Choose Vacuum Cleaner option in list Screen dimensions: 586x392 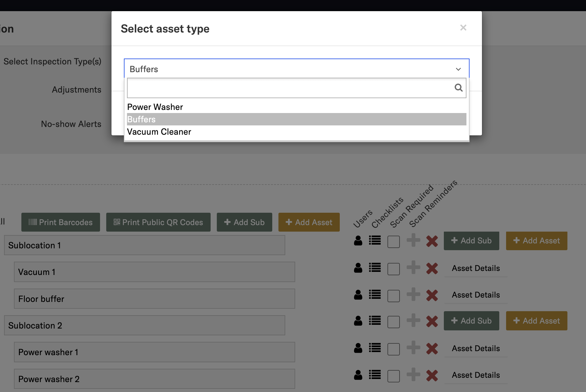pyautogui.click(x=159, y=132)
